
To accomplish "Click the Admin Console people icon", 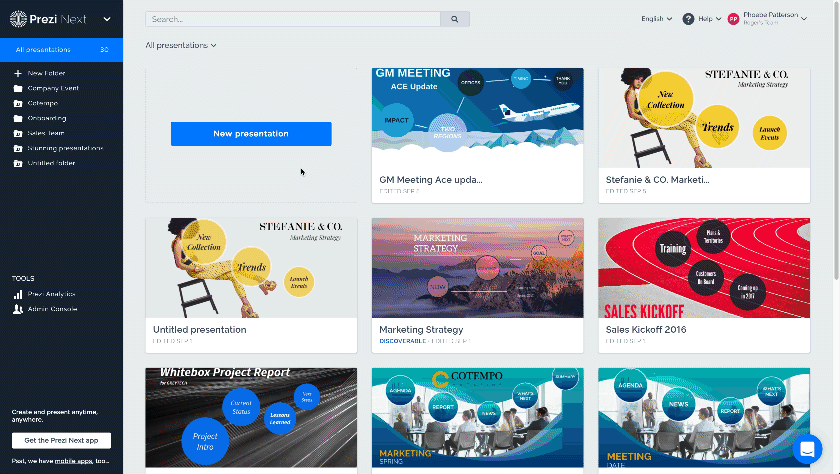I will click(18, 309).
